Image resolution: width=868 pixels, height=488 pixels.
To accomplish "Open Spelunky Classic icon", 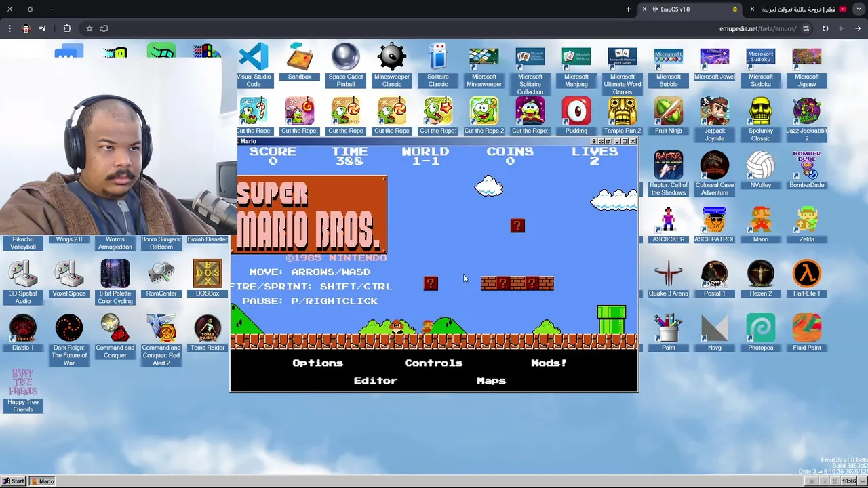I will [761, 119].
